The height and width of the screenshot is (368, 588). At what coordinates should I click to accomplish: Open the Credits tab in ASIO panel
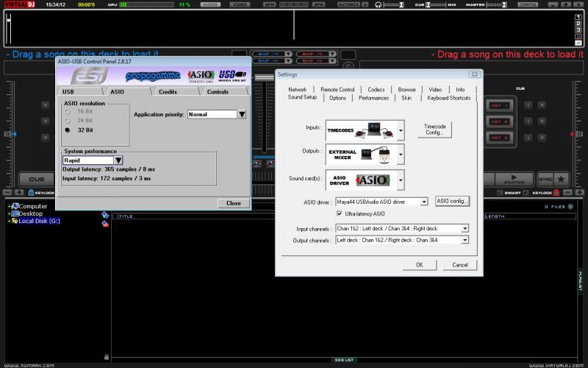pos(168,92)
